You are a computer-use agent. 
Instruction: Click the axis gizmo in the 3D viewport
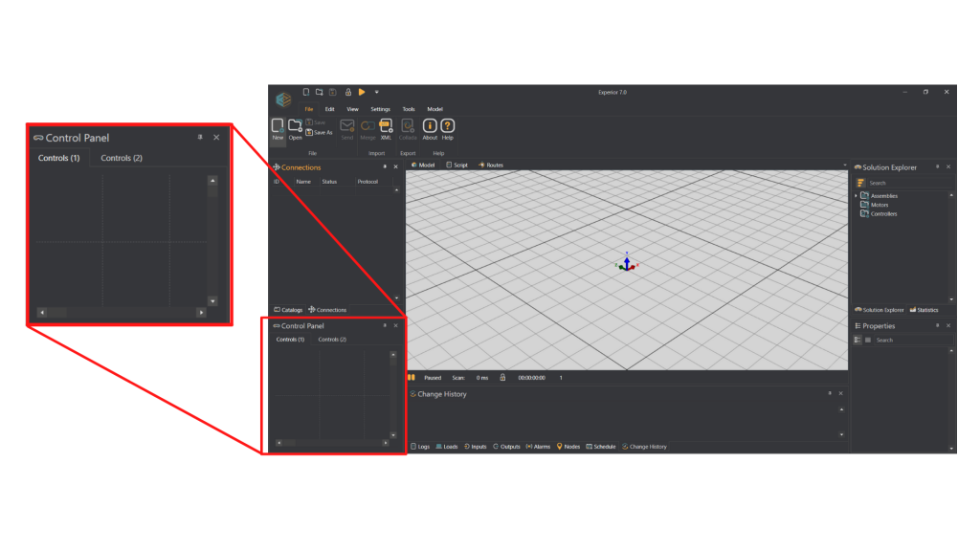[627, 263]
